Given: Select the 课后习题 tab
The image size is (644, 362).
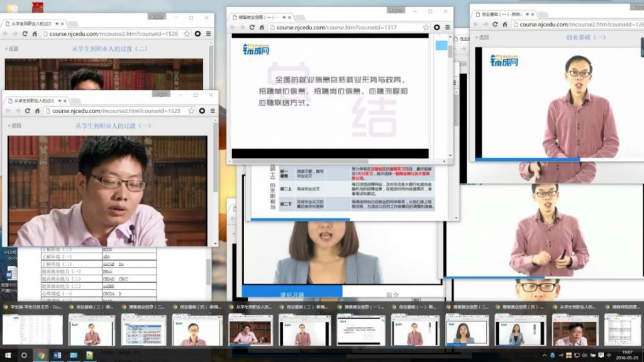Looking at the screenshot, I should click(x=291, y=294).
